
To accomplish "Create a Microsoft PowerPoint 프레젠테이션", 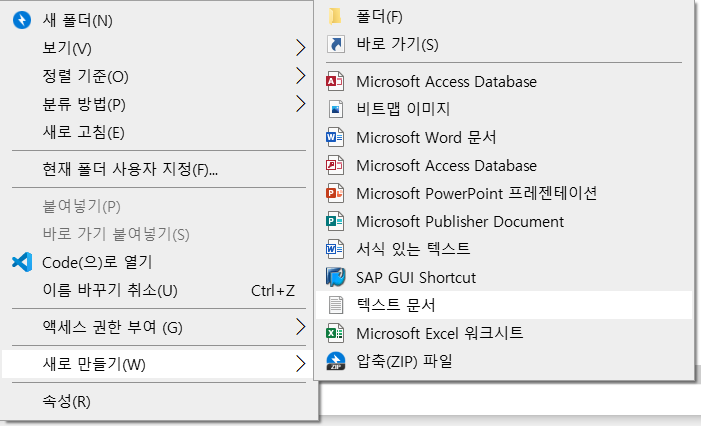I will pos(504,193).
